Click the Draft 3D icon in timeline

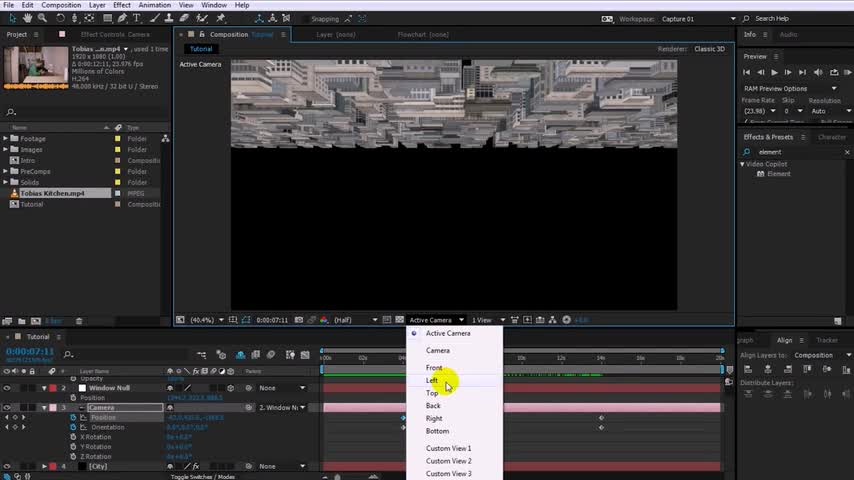point(221,355)
